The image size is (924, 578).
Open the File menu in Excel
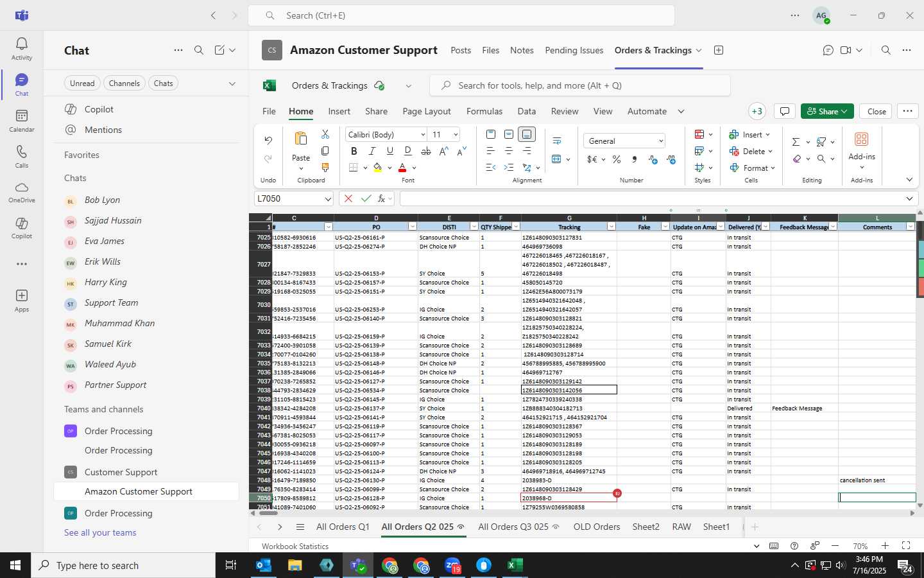coord(269,111)
